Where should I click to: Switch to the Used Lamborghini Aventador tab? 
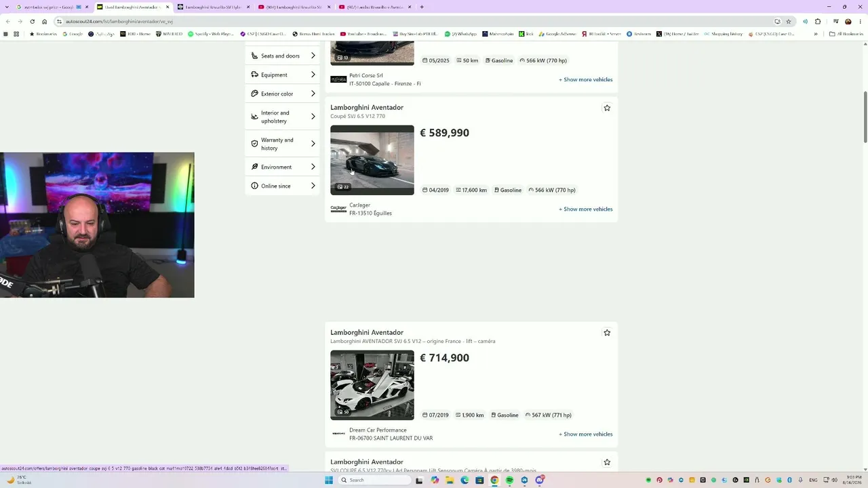[x=133, y=7]
